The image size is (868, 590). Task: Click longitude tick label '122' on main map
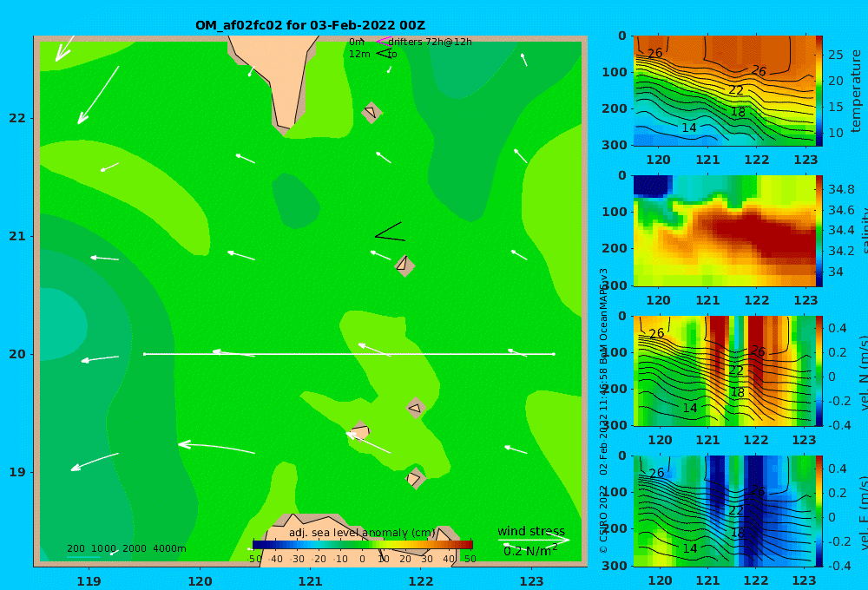coord(421,581)
